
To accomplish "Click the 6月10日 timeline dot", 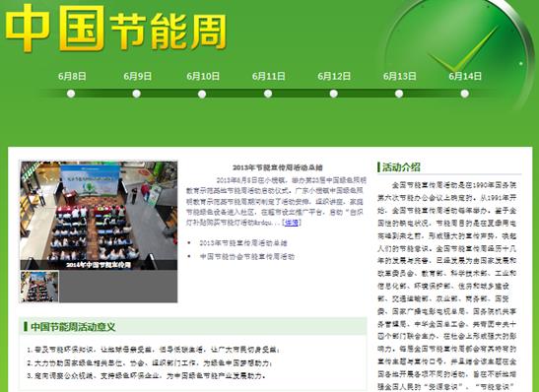I will (x=202, y=94).
